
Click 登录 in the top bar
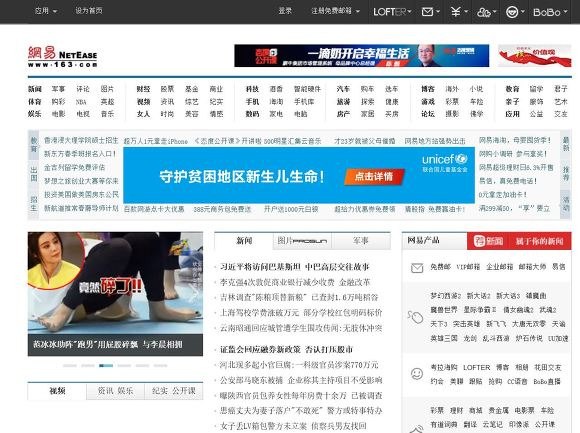point(285,11)
